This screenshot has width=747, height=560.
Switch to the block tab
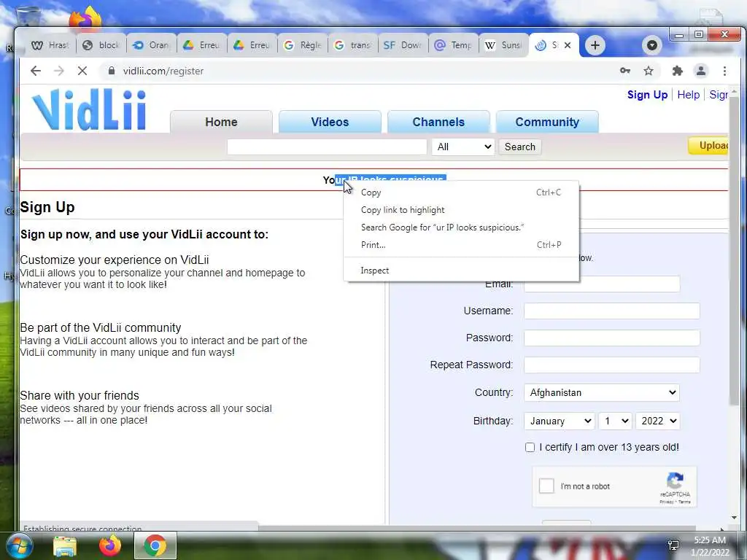point(101,45)
